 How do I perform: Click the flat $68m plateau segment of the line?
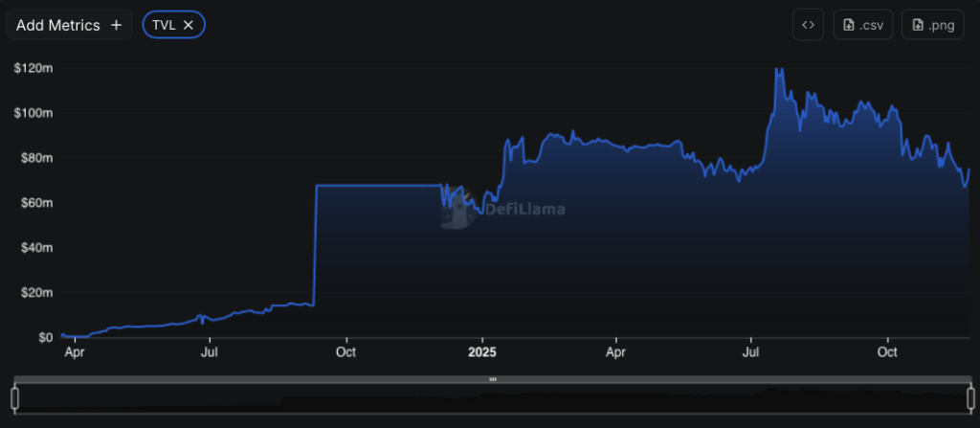pyautogui.click(x=378, y=185)
